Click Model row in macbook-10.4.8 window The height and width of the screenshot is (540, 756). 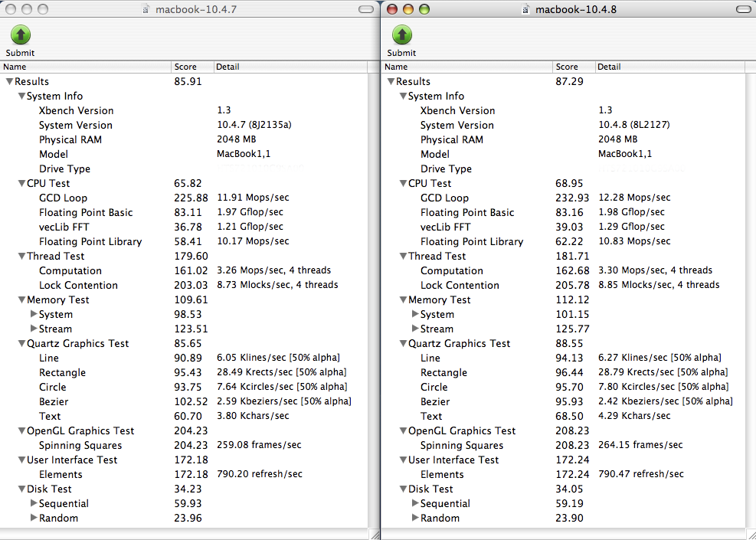(563, 154)
